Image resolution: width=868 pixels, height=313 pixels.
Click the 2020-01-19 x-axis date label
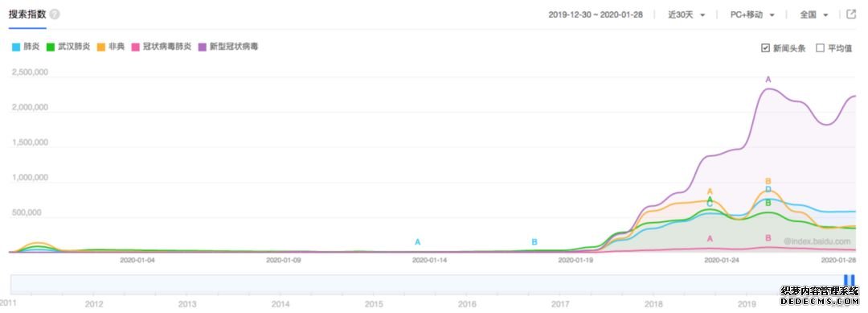575,259
